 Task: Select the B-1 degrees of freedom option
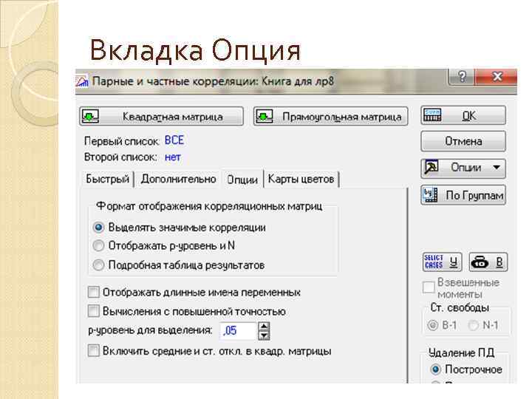(432, 325)
